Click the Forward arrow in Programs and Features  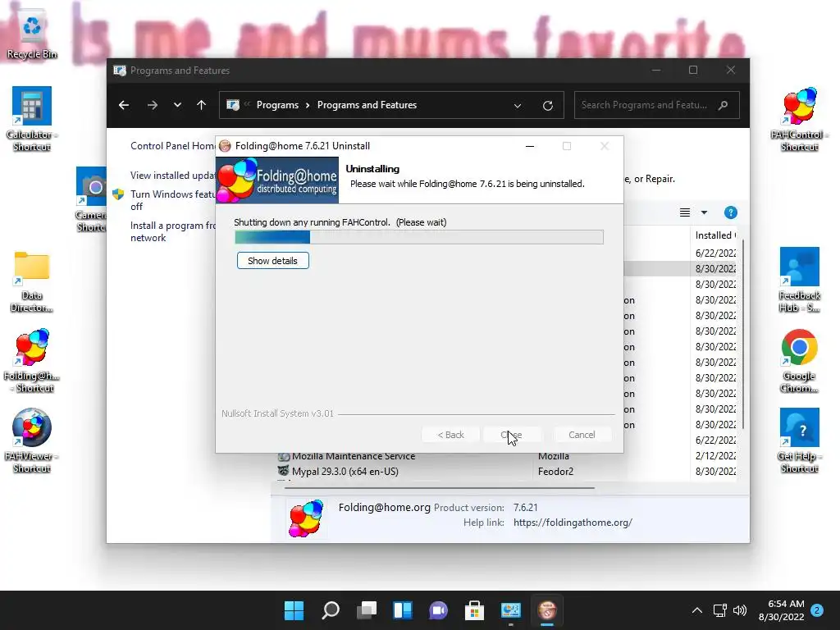[x=152, y=105]
